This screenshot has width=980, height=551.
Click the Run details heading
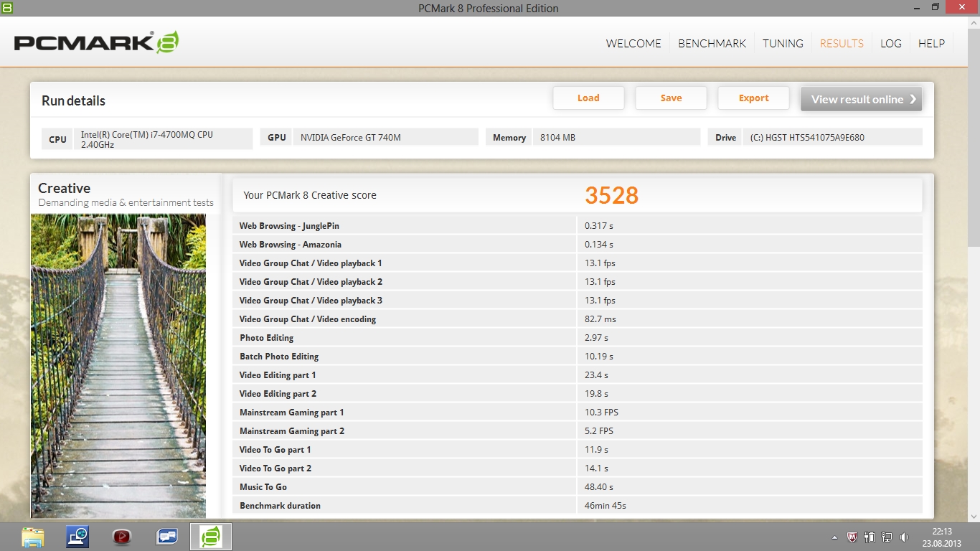point(73,101)
